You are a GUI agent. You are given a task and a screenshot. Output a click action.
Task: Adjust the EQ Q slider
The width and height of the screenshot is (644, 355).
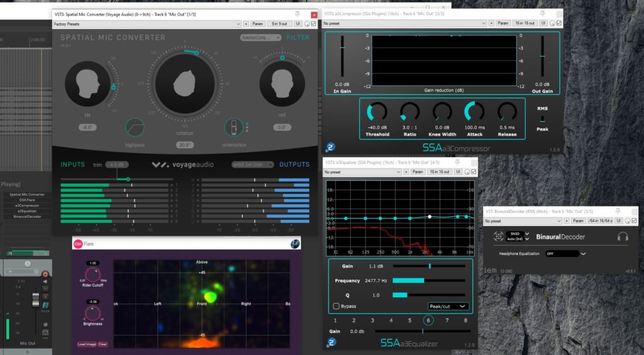pos(429,295)
